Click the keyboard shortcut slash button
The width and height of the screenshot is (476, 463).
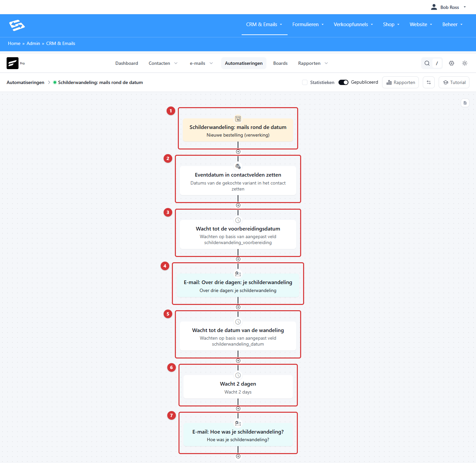click(x=437, y=63)
